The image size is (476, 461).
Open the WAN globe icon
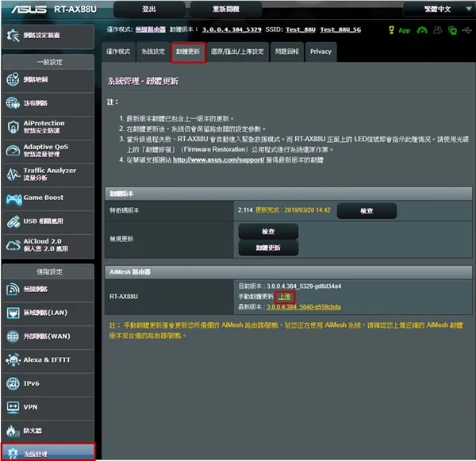coord(13,336)
